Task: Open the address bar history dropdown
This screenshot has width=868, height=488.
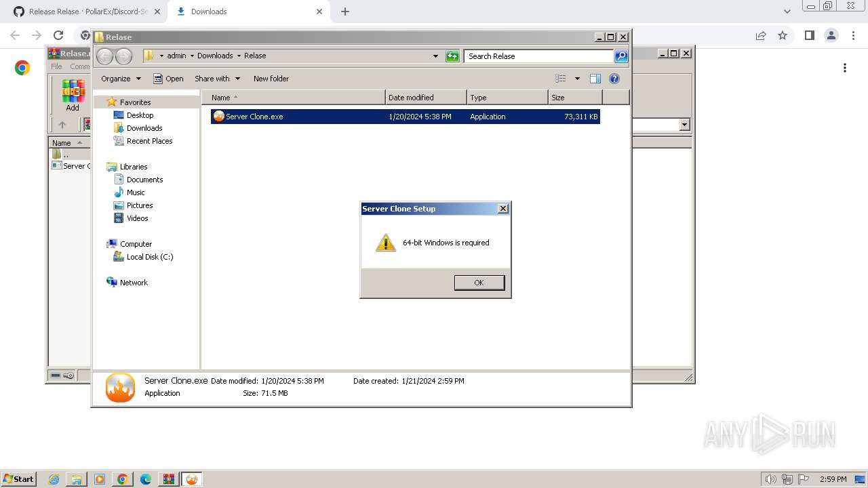Action: pos(435,56)
